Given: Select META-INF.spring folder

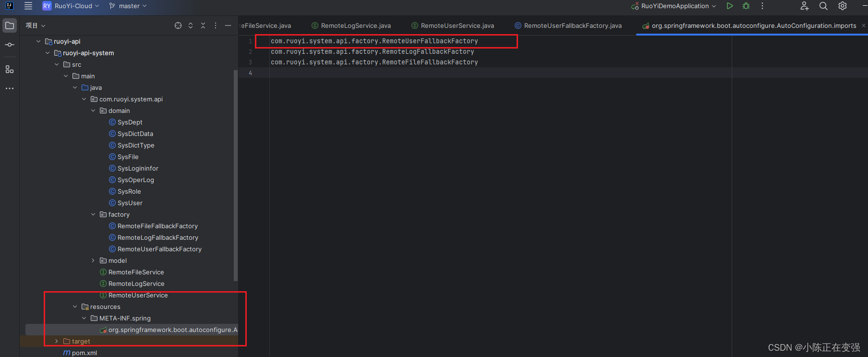Looking at the screenshot, I should coord(121,318).
